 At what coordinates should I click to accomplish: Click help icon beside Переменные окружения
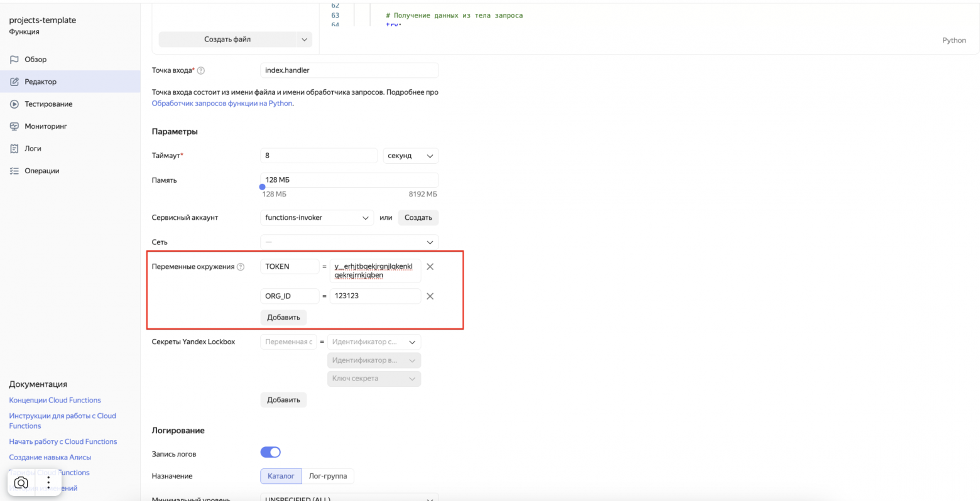click(241, 267)
